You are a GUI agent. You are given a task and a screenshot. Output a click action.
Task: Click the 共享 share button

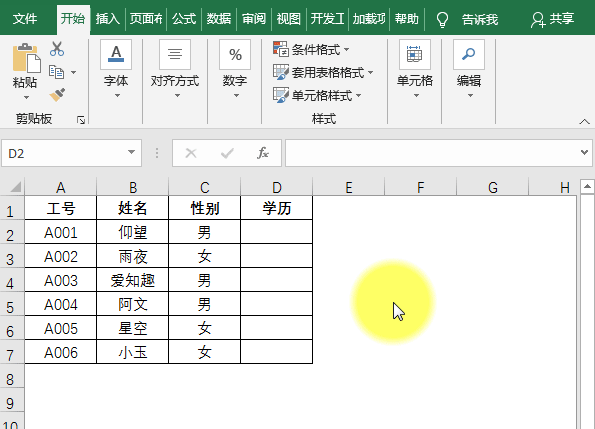point(552,19)
